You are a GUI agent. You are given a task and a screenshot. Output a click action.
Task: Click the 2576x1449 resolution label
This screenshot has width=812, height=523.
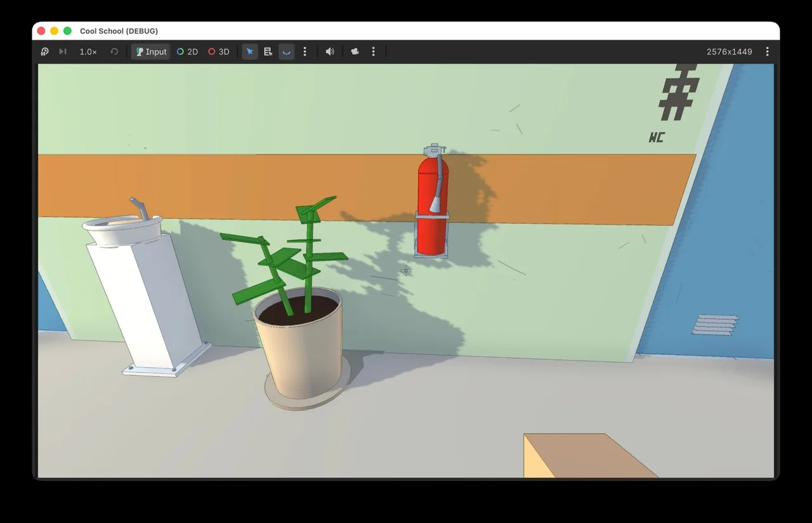(730, 51)
